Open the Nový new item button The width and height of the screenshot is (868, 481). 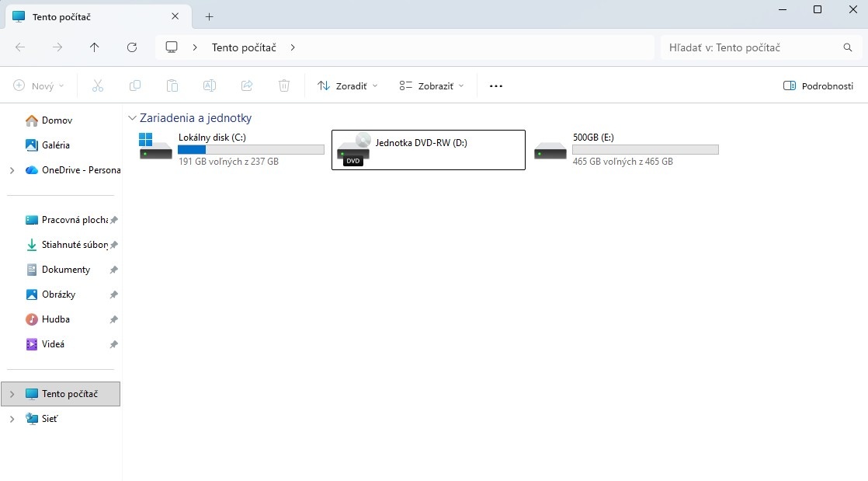pyautogui.click(x=39, y=86)
